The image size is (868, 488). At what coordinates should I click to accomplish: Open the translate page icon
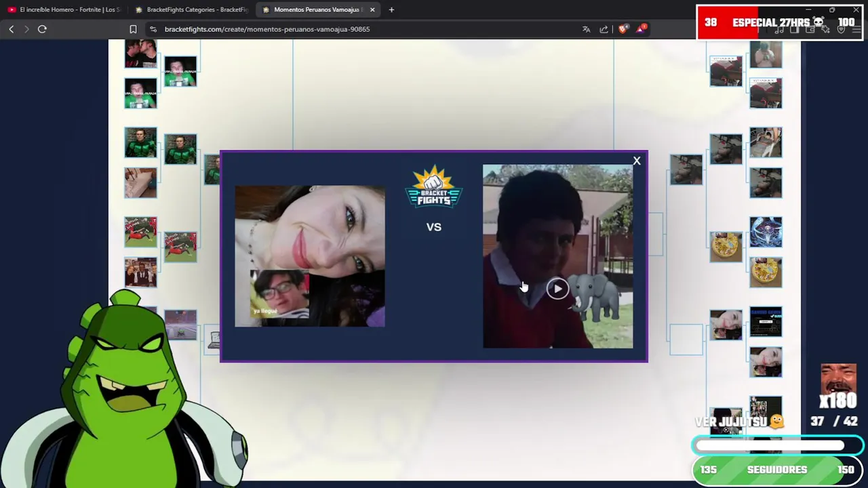tap(586, 29)
